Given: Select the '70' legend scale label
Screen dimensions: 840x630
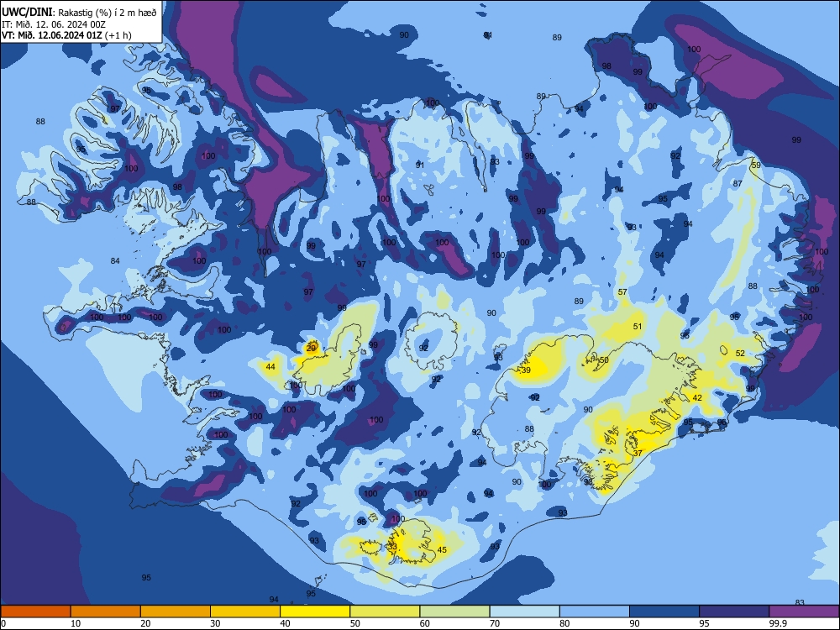Looking at the screenshot, I should pos(495,623).
